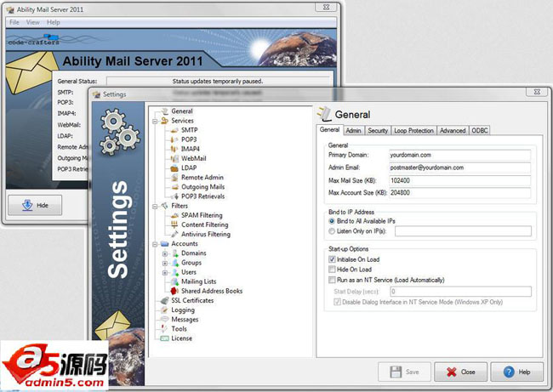Click the Admin Email input field
Image resolution: width=553 pixels, height=392 pixels.
click(460, 168)
